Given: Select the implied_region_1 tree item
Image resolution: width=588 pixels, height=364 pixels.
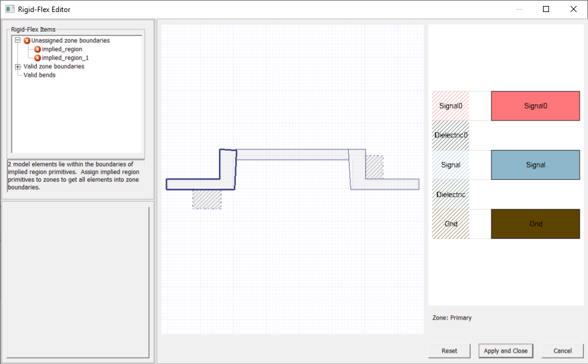Looking at the screenshot, I should [x=66, y=58].
